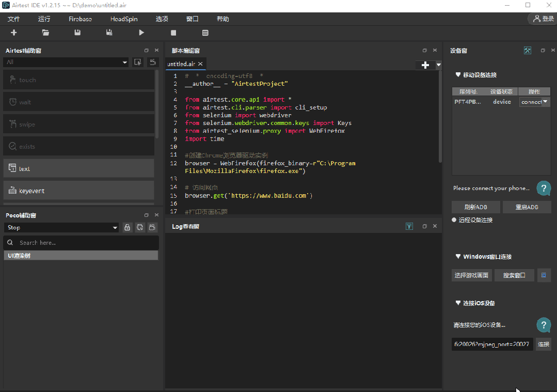557x392 pixels.
Task: Switch to the untitled.air tab
Action: (x=181, y=64)
